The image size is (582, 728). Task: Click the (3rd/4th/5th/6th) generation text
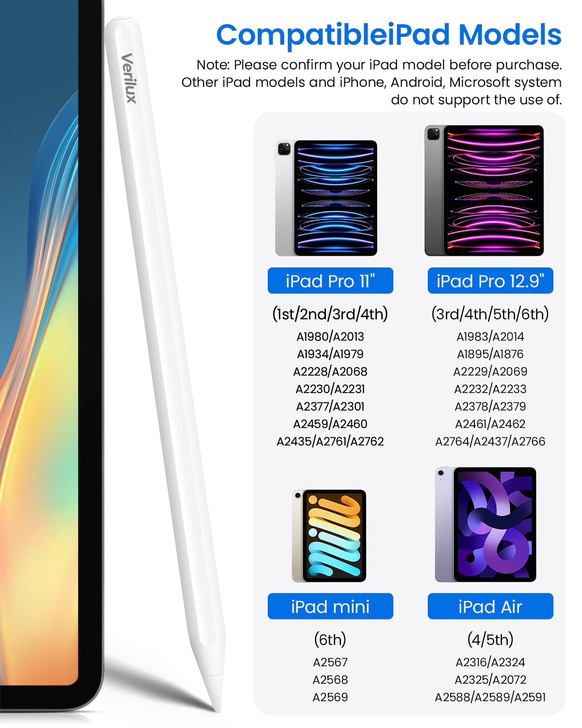(490, 314)
